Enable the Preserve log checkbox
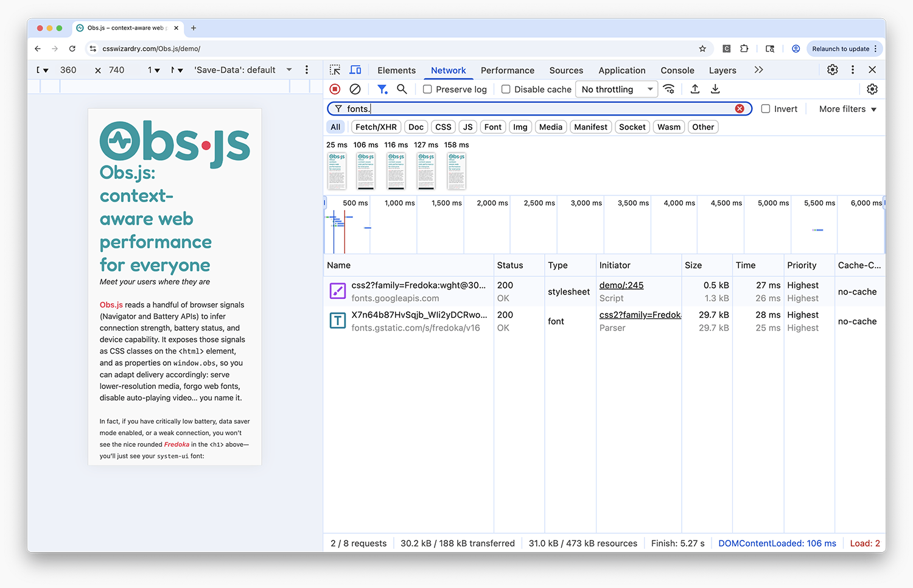The height and width of the screenshot is (588, 913). pyautogui.click(x=427, y=89)
